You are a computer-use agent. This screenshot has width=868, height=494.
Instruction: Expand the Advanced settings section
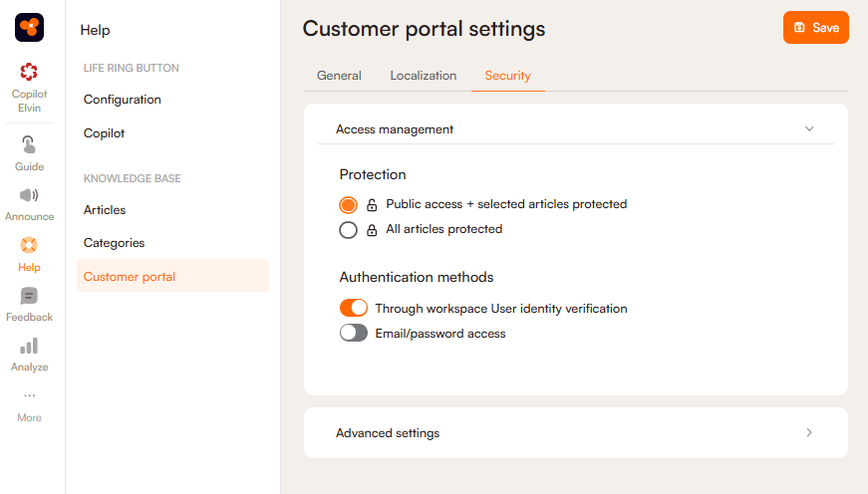(809, 433)
